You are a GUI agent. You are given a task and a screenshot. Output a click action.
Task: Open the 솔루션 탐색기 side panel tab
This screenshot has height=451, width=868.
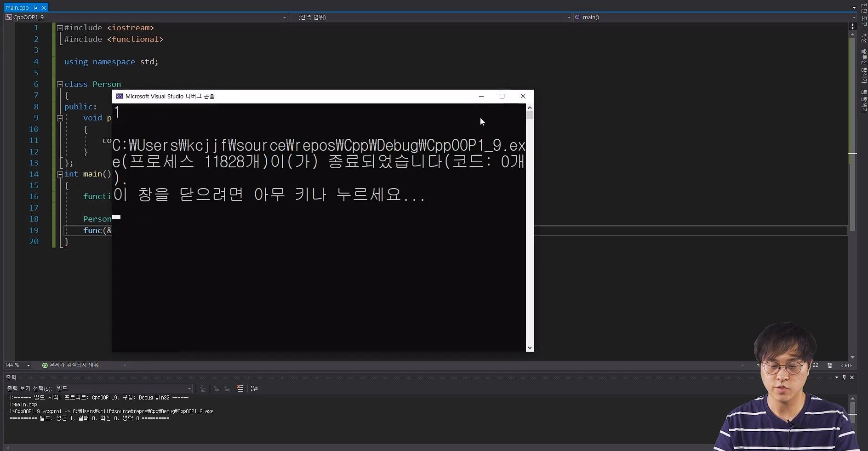(x=863, y=66)
